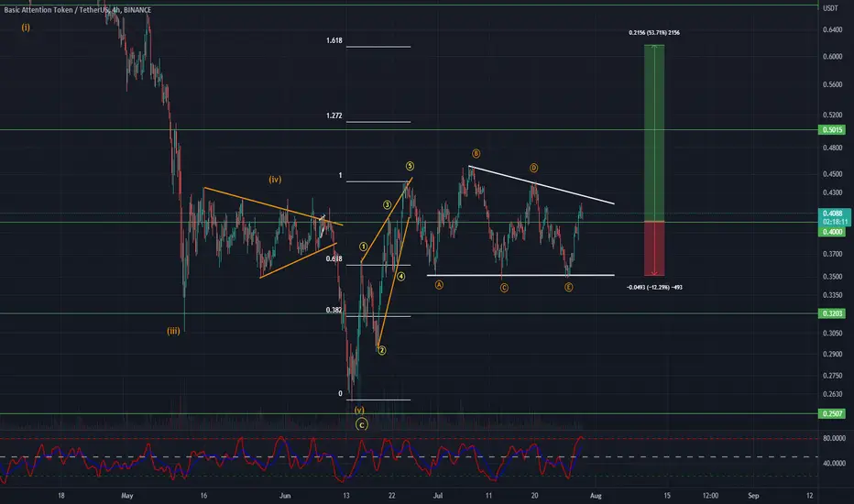Click the orange wave (iii) label
The height and width of the screenshot is (504, 854).
[x=173, y=331]
